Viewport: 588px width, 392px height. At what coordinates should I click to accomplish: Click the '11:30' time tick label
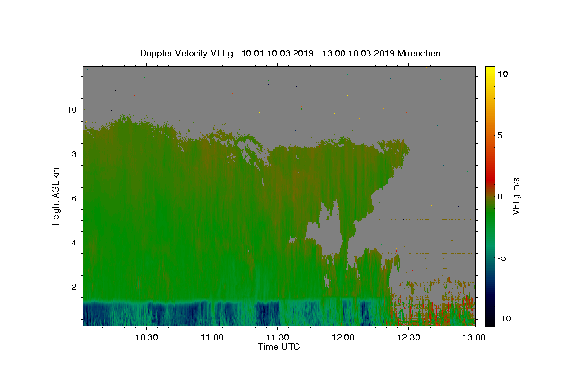click(277, 338)
